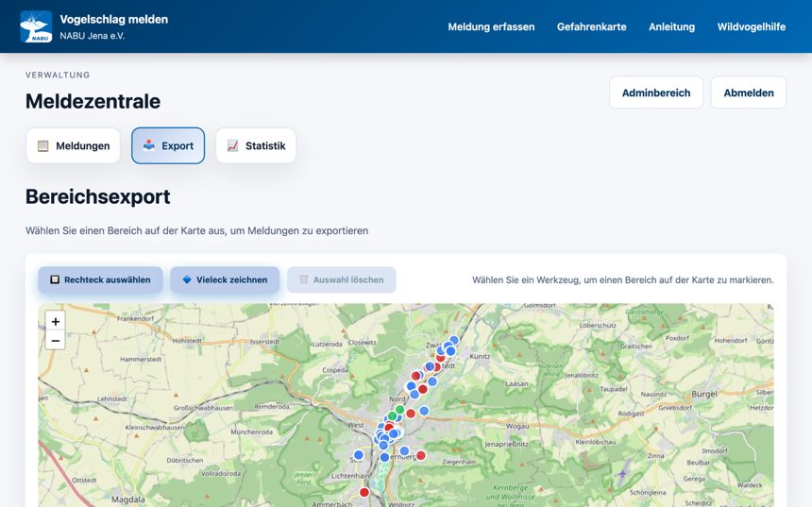This screenshot has height=507, width=812.
Task: Switch to the Meldungen tab
Action: (x=73, y=145)
